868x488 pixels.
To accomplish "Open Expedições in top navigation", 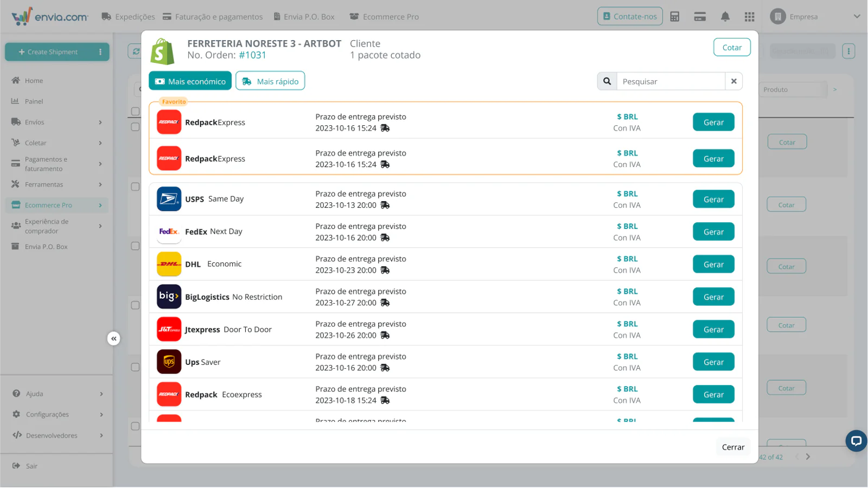I will click(128, 17).
